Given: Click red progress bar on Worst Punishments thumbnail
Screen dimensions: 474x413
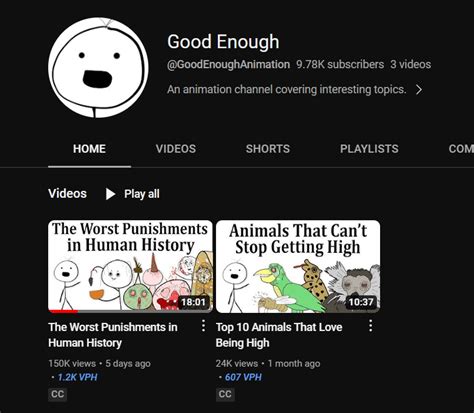Looking at the screenshot, I should click(63, 312).
